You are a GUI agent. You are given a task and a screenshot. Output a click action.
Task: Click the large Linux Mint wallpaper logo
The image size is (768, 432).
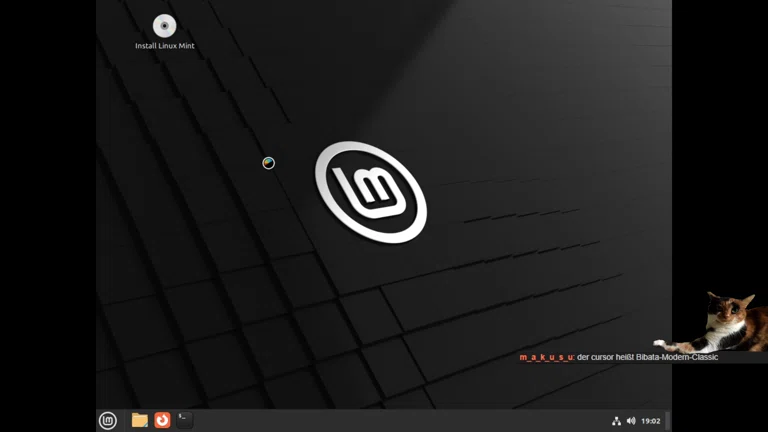pos(371,192)
